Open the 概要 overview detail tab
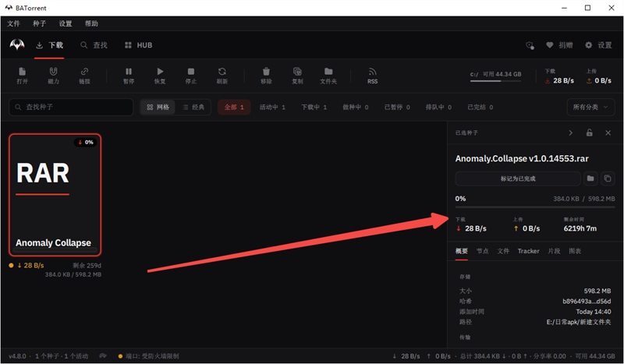This screenshot has height=364, width=624. [461, 251]
